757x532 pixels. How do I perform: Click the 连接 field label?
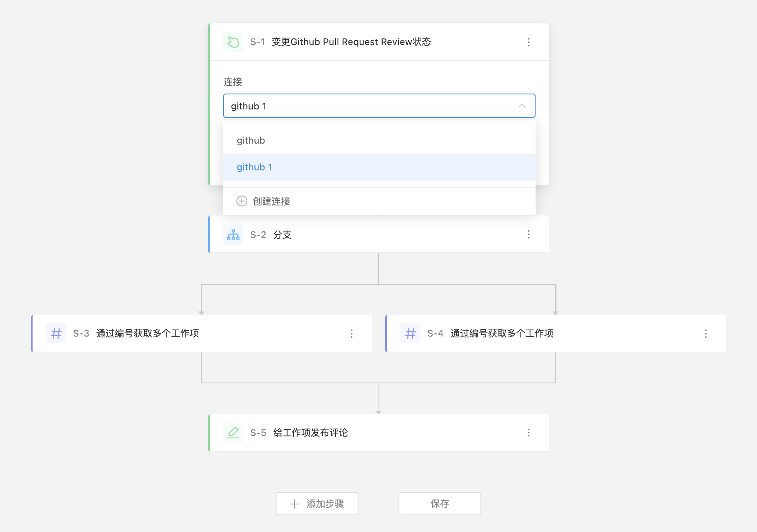pos(233,82)
